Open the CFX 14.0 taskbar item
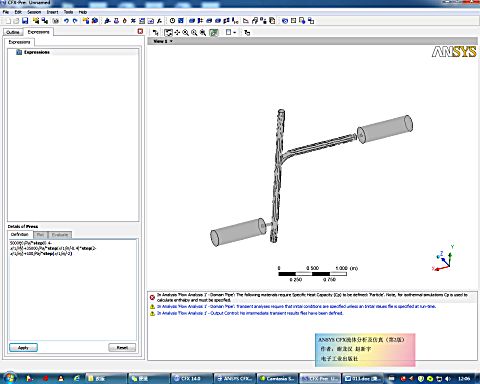 tap(191, 378)
